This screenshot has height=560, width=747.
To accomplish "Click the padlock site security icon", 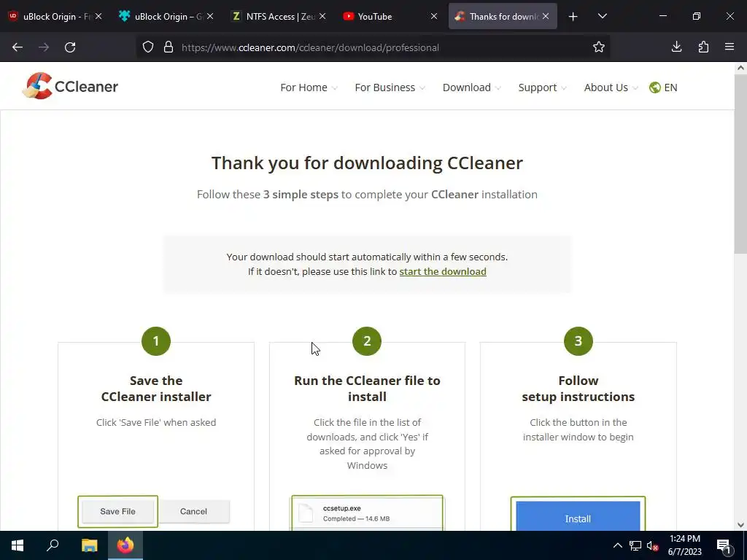I will pos(169,47).
